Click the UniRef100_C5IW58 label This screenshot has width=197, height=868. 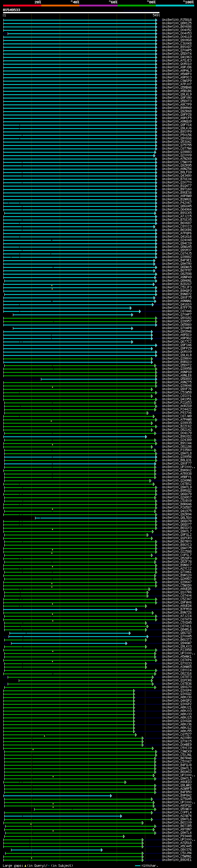point(177,392)
